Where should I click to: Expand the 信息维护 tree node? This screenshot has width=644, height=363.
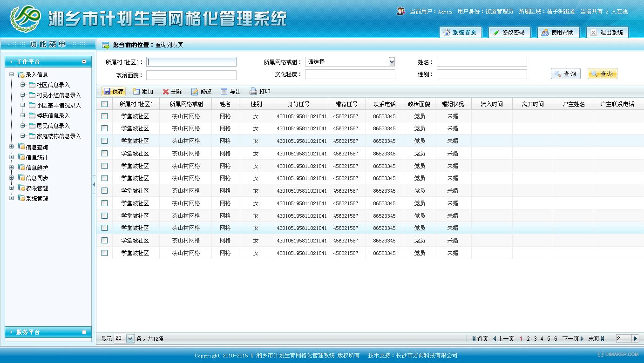pyautogui.click(x=12, y=168)
